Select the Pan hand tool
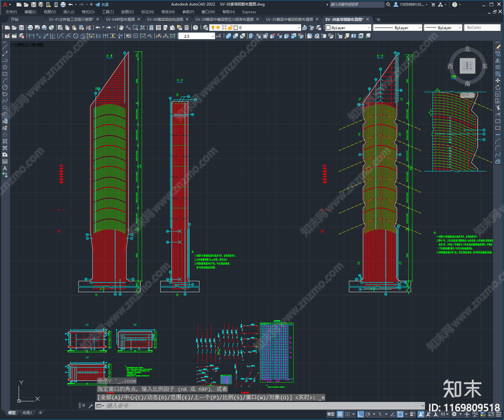 [121, 28]
